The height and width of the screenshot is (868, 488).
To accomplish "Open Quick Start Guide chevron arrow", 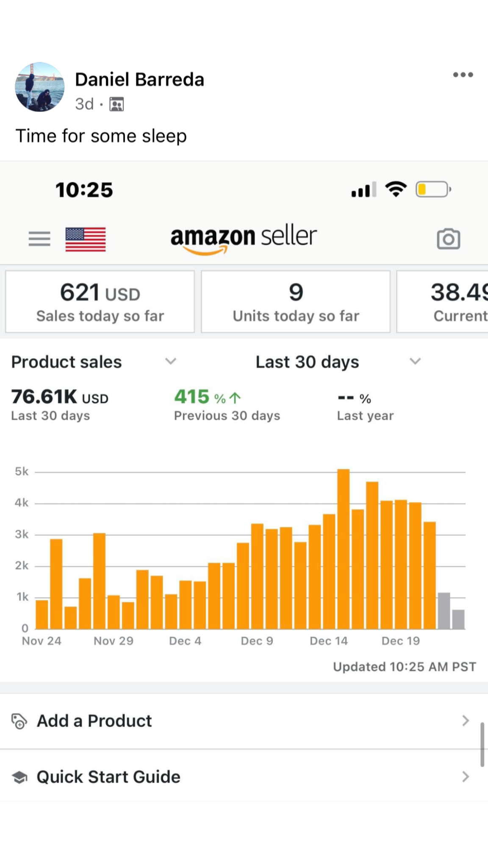I will point(466,777).
